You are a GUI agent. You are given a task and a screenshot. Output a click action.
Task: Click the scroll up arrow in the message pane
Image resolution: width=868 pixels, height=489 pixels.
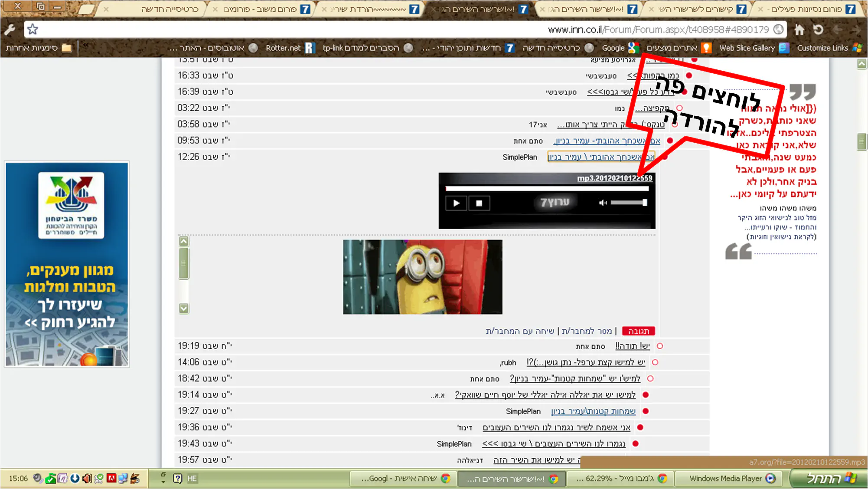pos(184,242)
